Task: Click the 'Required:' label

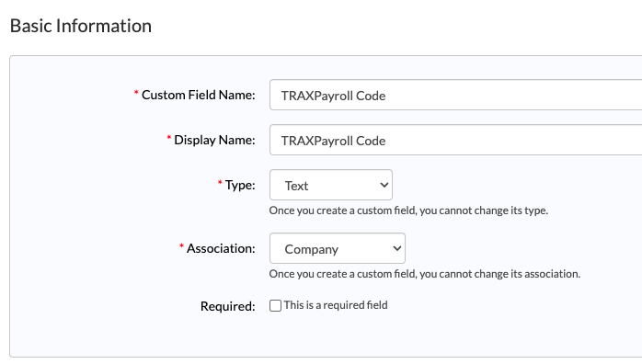Action: pos(228,306)
